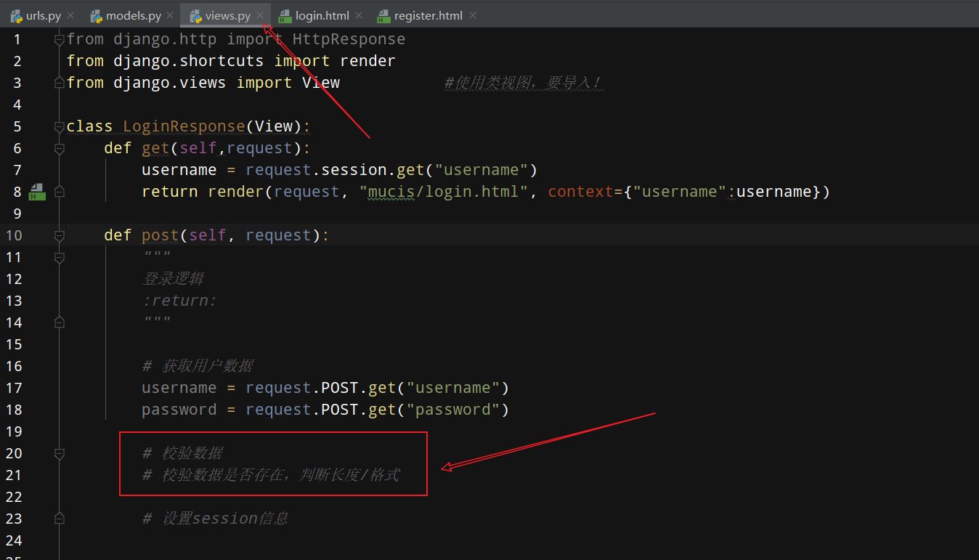Screen dimensions: 979x560
Task: Collapse the comment fold on line 20
Action: point(60,453)
